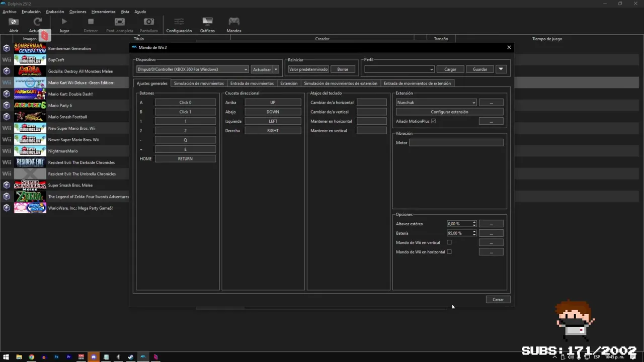Click the Mantener en vertical hotkey field
Screen dimensions: 644x362
point(371,131)
